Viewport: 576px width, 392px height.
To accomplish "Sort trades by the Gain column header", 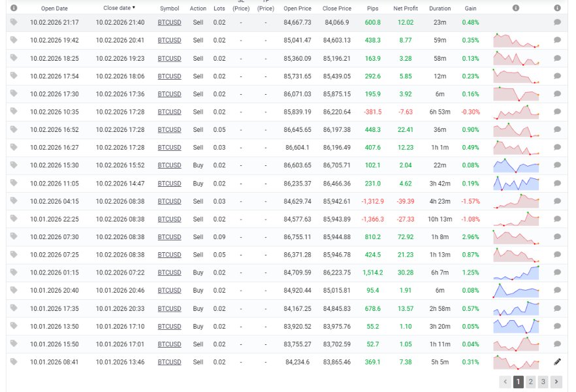I will [471, 8].
